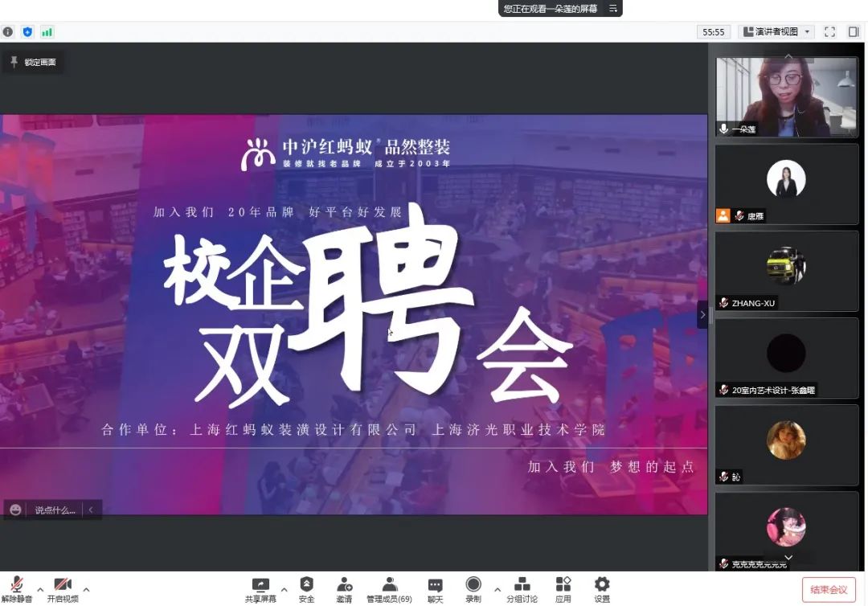Open screen-share banner menu icon at top
The height and width of the screenshot is (606, 868).
pyautogui.click(x=612, y=8)
